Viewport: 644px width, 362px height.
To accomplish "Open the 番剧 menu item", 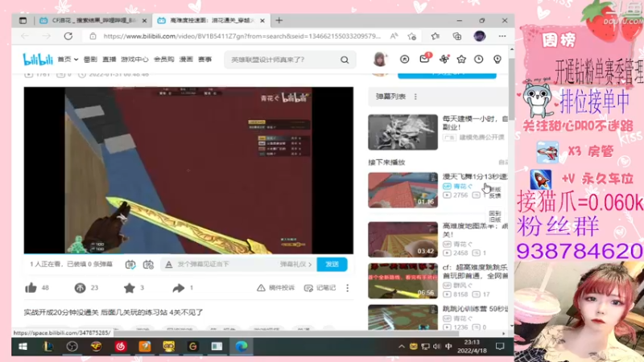I will (90, 60).
